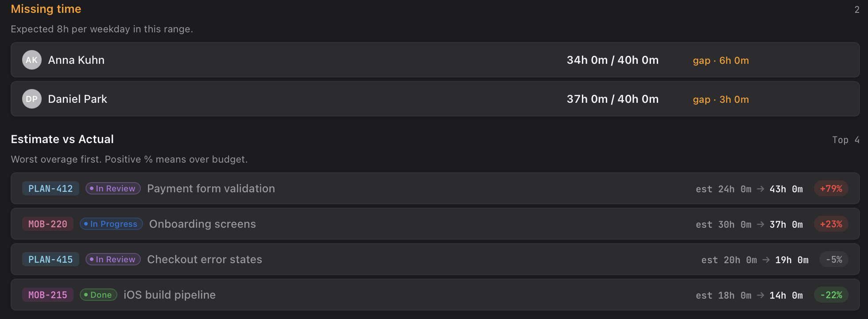This screenshot has width=868, height=319.
Task: Click the +23% overage badge
Action: click(x=831, y=224)
